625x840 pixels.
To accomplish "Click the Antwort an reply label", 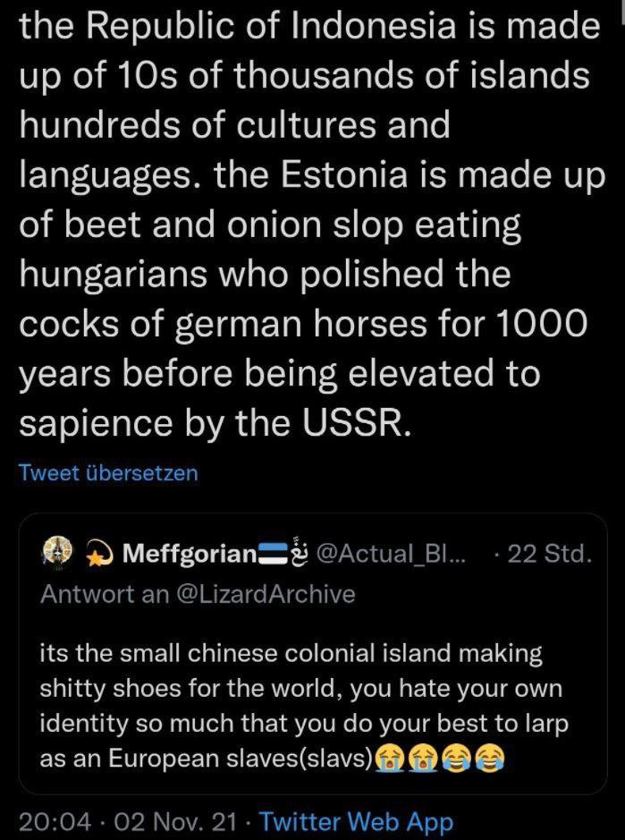I will point(105,594).
